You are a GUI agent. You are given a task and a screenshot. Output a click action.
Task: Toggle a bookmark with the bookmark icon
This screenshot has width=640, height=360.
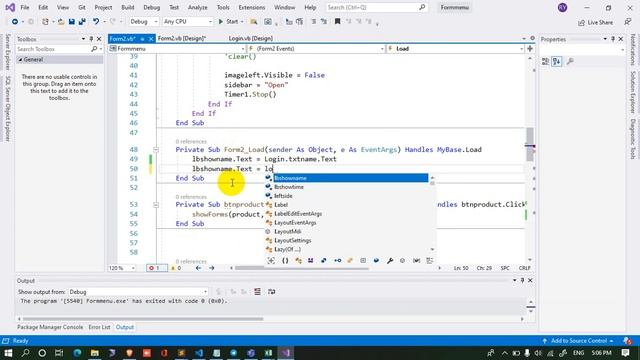point(337,22)
